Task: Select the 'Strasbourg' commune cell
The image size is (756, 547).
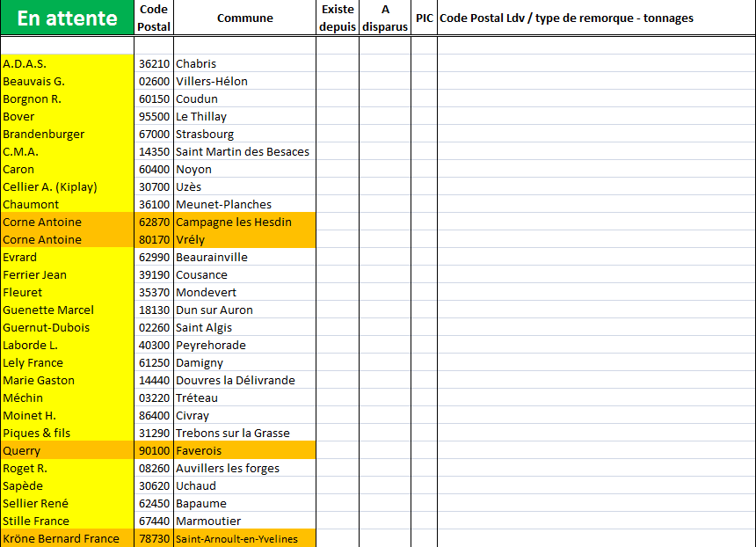Action: click(x=244, y=134)
